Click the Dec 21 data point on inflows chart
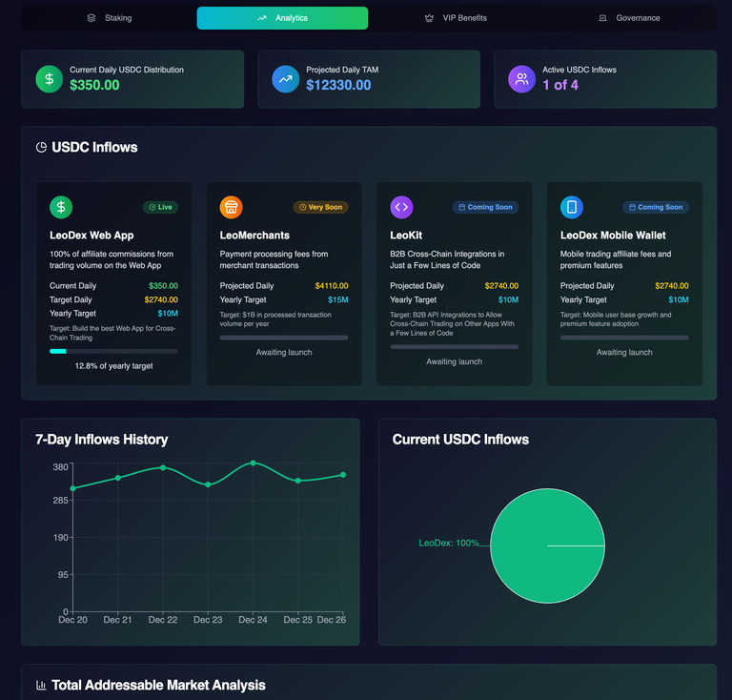The height and width of the screenshot is (700, 732). 118,478
